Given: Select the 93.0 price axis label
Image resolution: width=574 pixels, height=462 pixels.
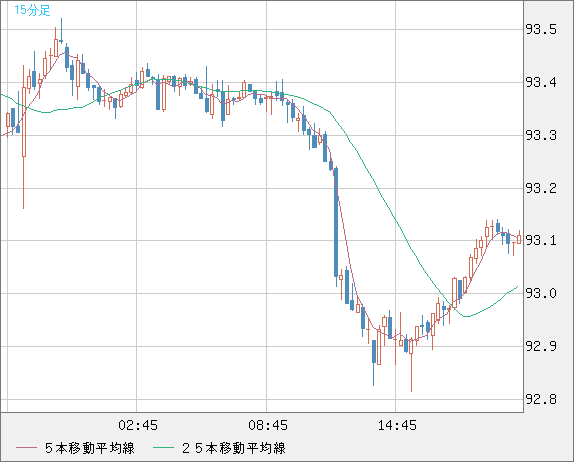Looking at the screenshot, I should (541, 293).
